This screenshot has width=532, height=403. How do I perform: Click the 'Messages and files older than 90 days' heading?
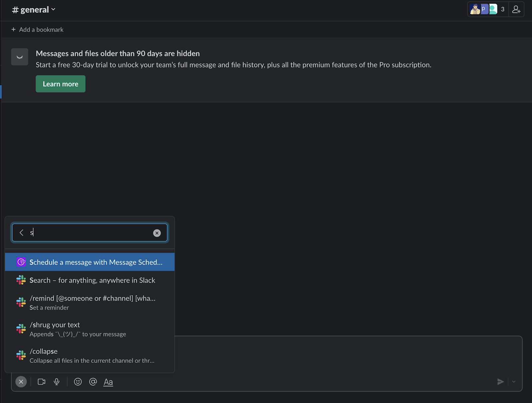click(x=118, y=54)
